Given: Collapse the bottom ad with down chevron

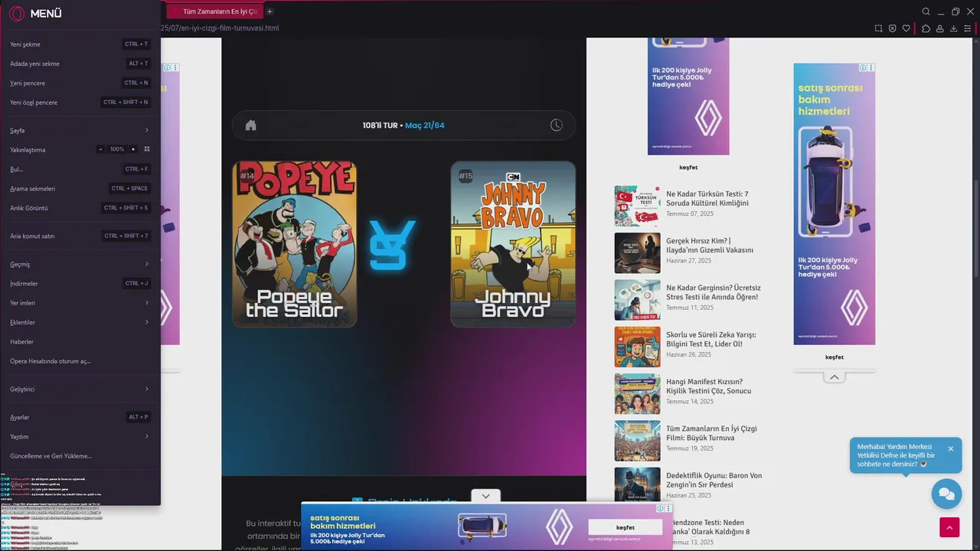Looking at the screenshot, I should (x=485, y=496).
